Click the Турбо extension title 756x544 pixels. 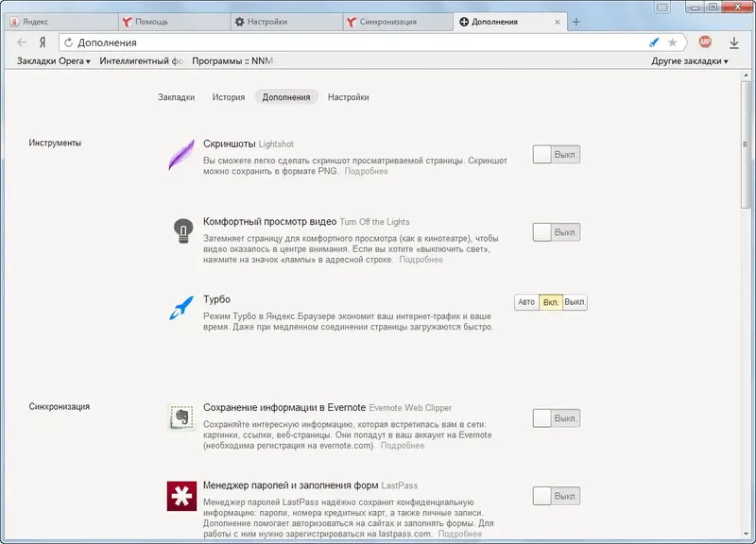216,299
